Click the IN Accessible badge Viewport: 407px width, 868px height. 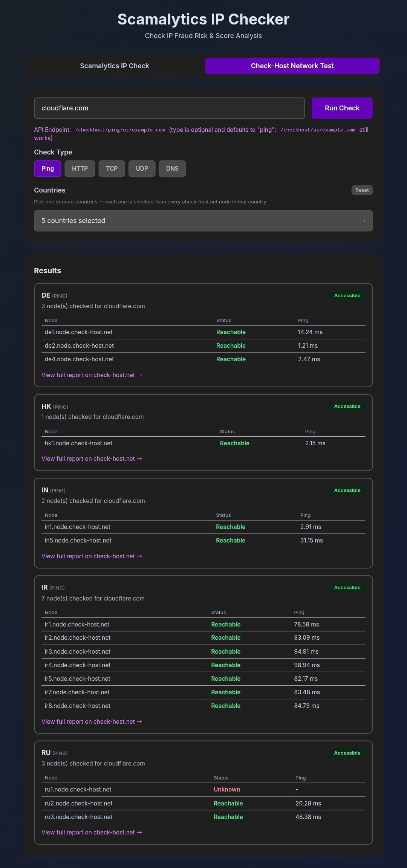pos(347,491)
